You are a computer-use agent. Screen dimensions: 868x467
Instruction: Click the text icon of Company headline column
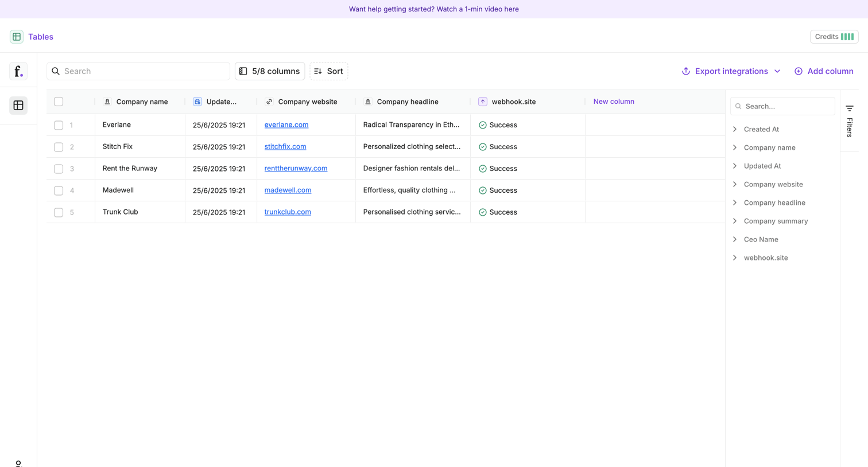(367, 102)
